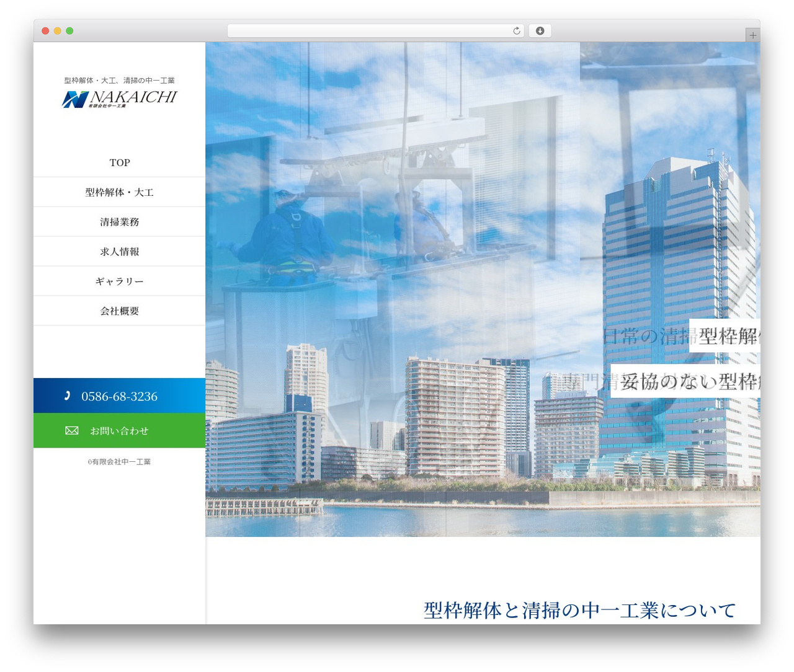Select the ギャラリー menu item
794x672 pixels.
[119, 281]
